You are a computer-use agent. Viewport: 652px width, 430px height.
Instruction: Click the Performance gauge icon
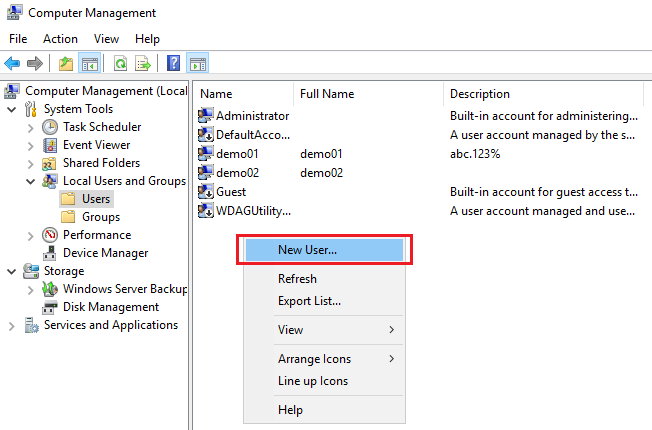(x=50, y=235)
